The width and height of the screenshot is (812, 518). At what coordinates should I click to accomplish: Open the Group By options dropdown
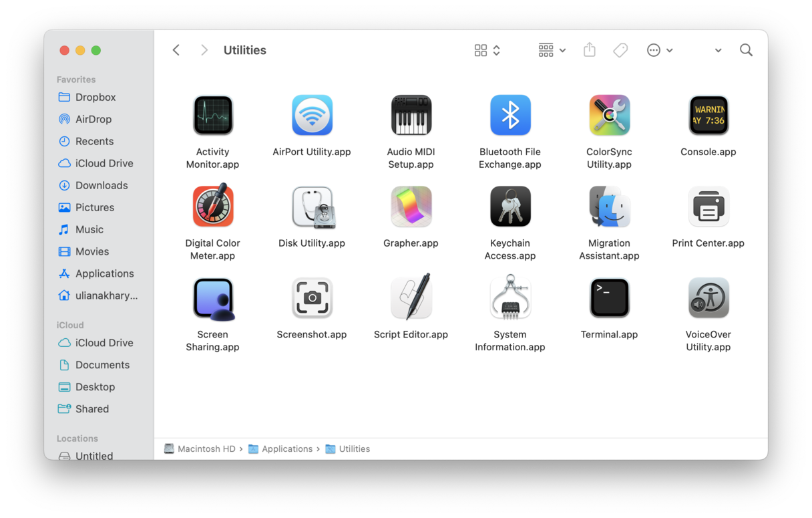coord(552,50)
